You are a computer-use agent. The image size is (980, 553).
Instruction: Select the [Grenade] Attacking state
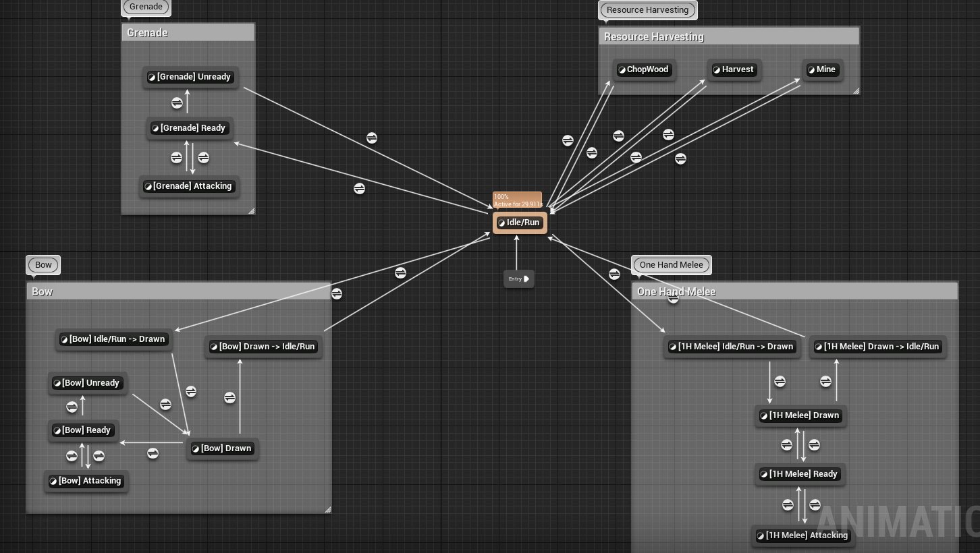188,186
